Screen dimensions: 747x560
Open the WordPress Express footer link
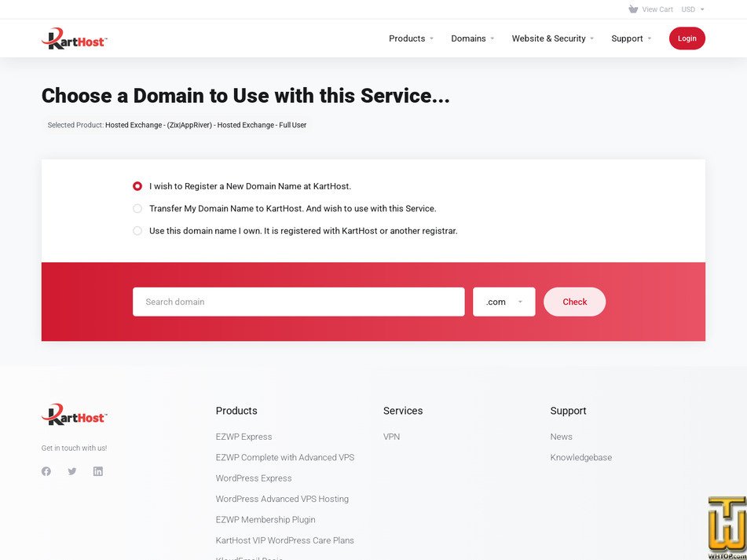click(x=254, y=478)
